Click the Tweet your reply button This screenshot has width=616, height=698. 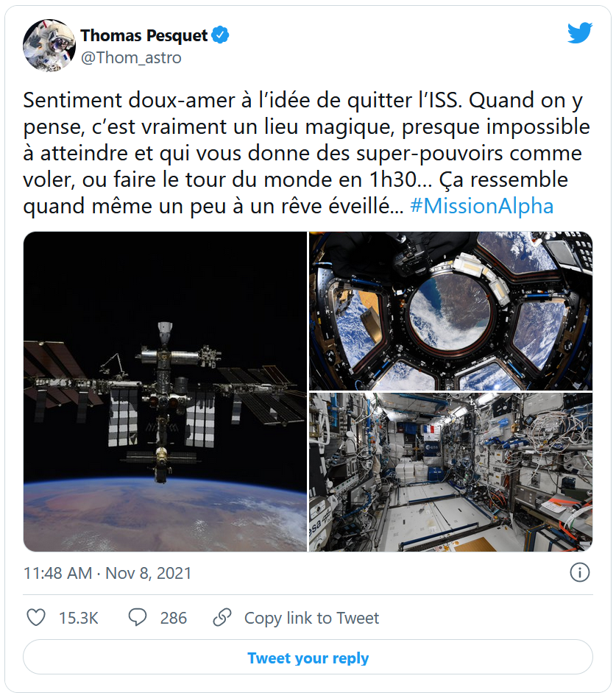[x=308, y=658]
